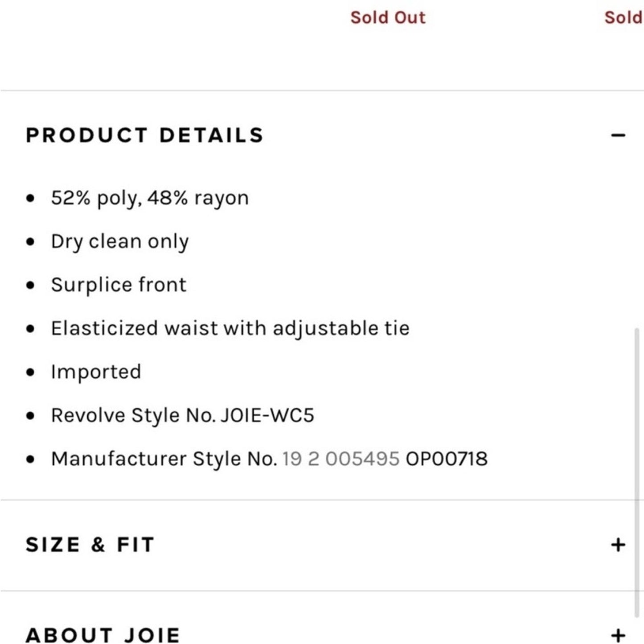Select the gray 19 2 005495 number
The height and width of the screenshot is (644, 644).
point(341,459)
